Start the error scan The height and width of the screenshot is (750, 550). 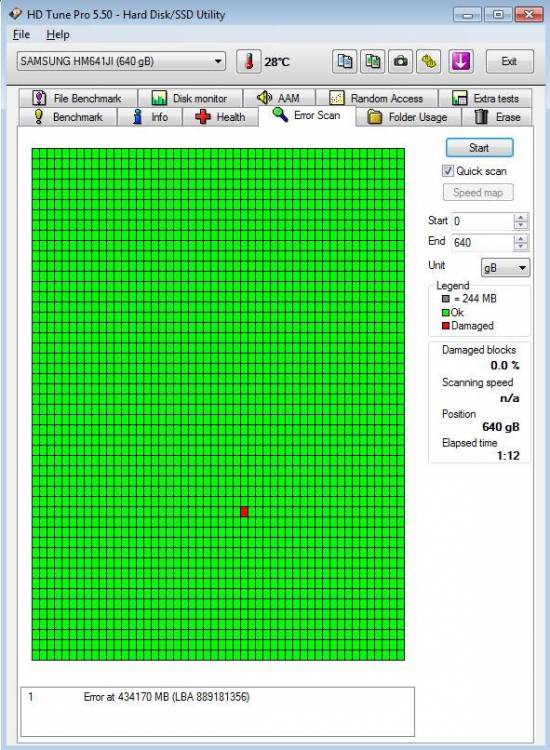pos(479,147)
